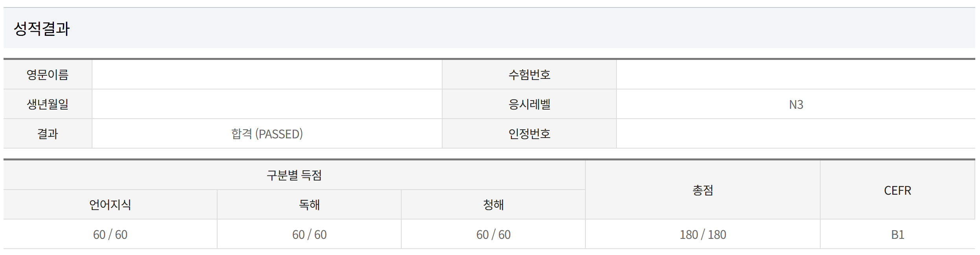This screenshot has width=980, height=255.
Task: Select the 청해 column header
Action: click(x=493, y=205)
